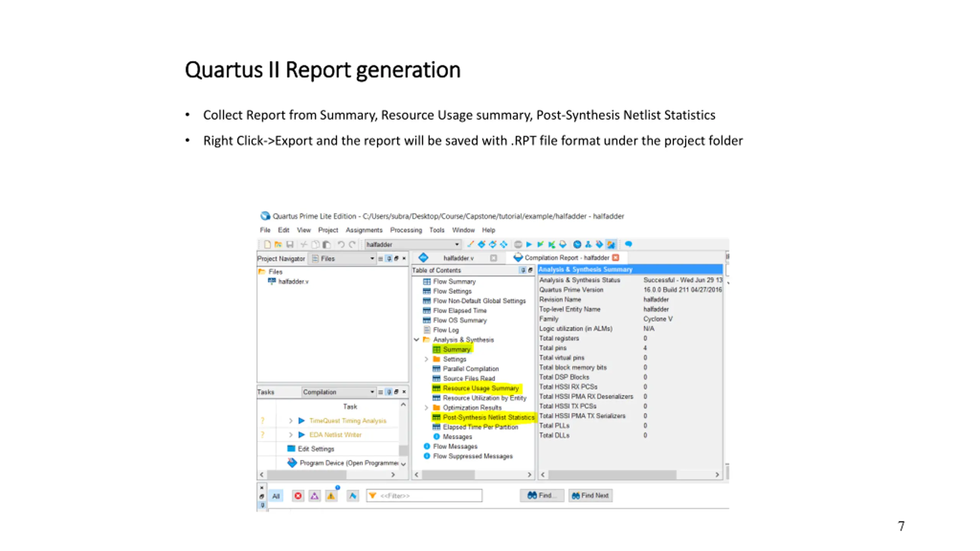Click the Undo arrow in toolbar

pyautogui.click(x=341, y=244)
